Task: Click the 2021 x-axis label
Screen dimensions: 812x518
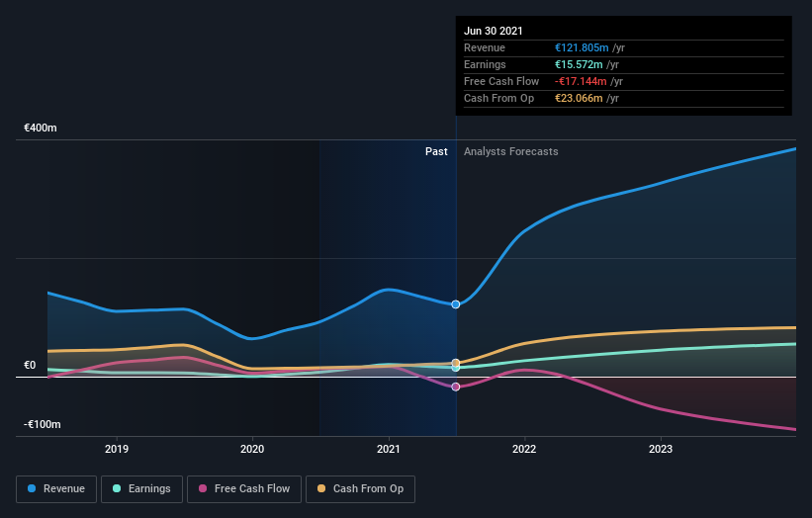Action: [x=389, y=449]
